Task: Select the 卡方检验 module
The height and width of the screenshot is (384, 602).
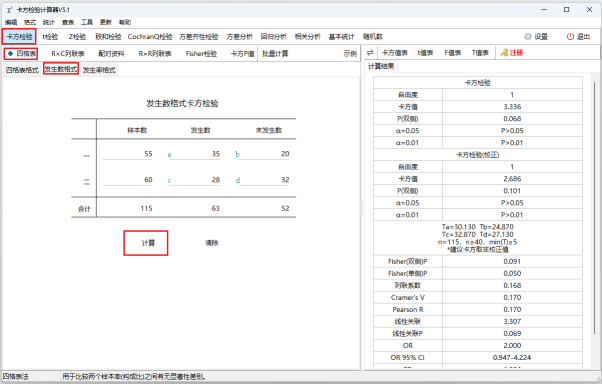Action: 19,36
